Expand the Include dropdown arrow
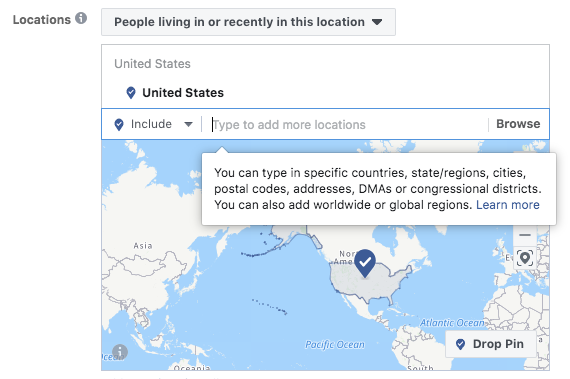Viewport: 570px width, 379px height. click(x=188, y=124)
